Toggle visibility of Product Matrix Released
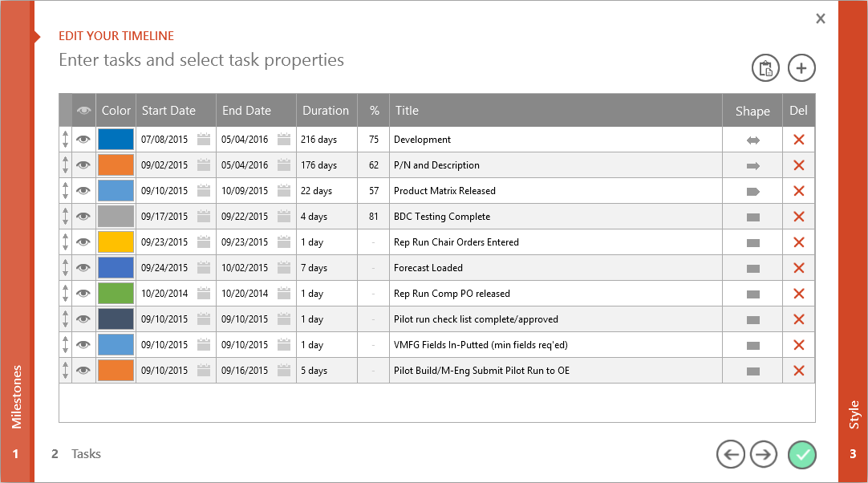The width and height of the screenshot is (868, 483). pos(83,191)
